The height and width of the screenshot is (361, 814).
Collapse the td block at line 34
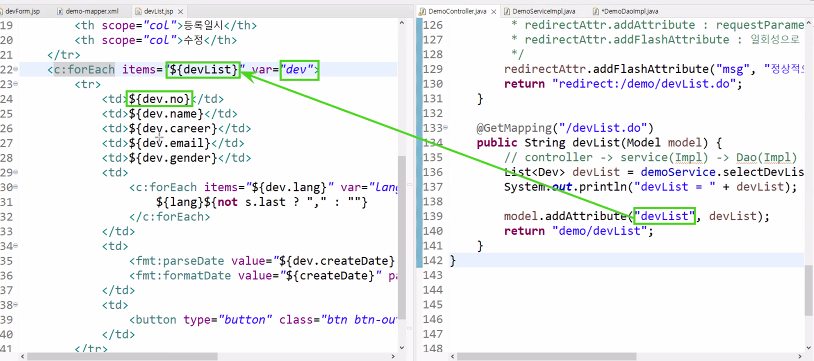(x=16, y=246)
